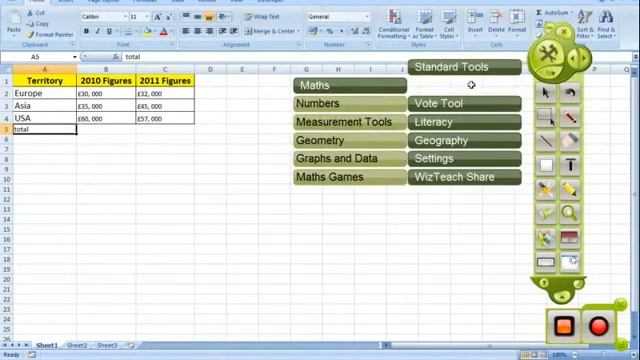Click the Literacy button
The image size is (640, 360).
[x=464, y=122]
